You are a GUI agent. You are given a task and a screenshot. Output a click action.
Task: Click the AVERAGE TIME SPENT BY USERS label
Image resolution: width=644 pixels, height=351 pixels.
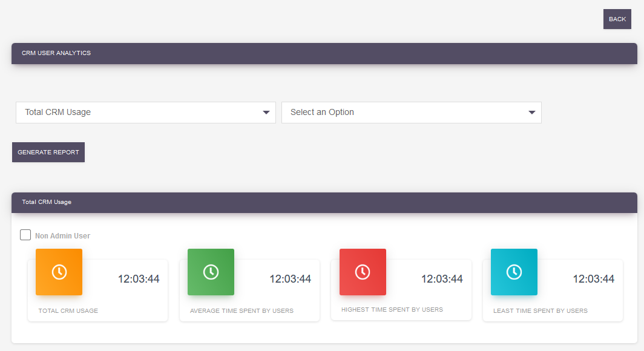pos(242,311)
